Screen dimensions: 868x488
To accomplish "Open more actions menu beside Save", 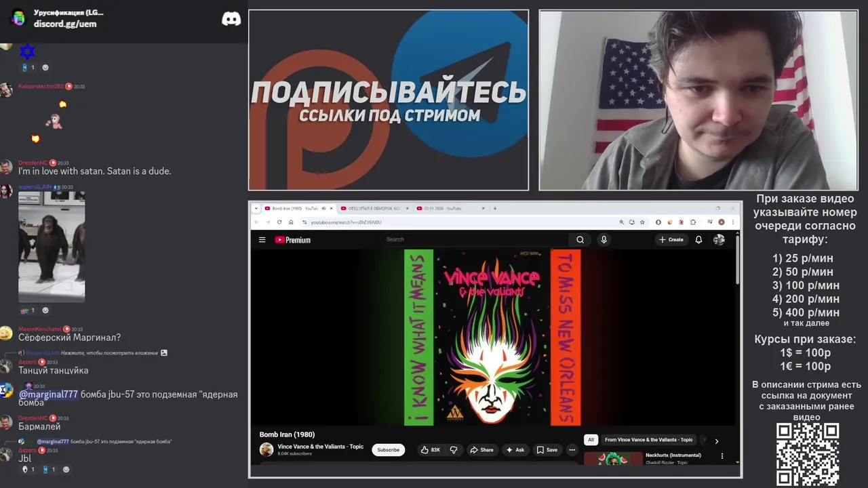I will 572,449.
